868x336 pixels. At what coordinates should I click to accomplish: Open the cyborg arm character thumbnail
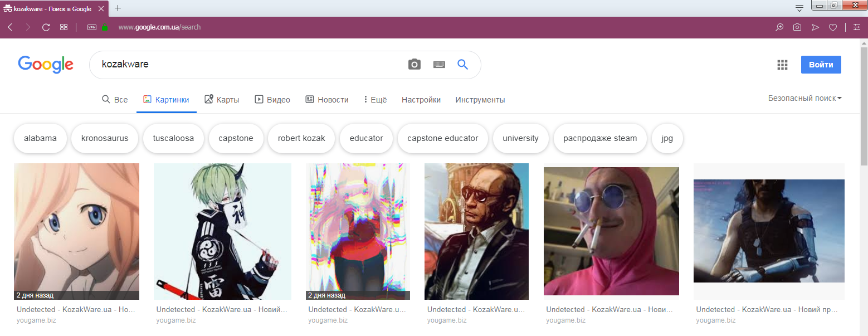click(769, 231)
